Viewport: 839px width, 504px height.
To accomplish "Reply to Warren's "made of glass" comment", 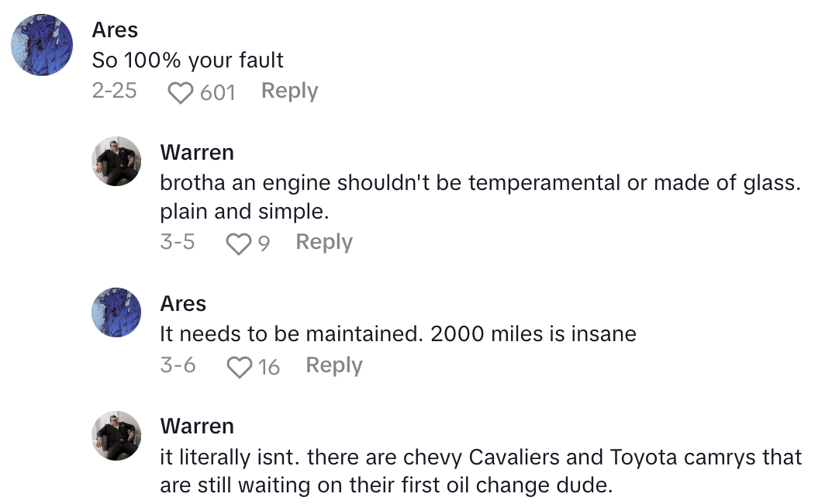I will click(x=324, y=243).
